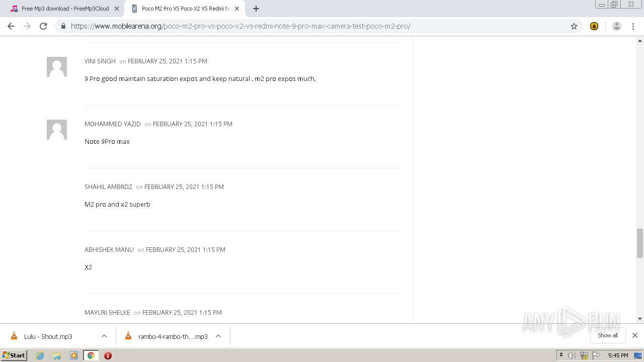Image resolution: width=644 pixels, height=362 pixels.
Task: Select the Poco M2 Pro VS tab
Action: pyautogui.click(x=185, y=9)
